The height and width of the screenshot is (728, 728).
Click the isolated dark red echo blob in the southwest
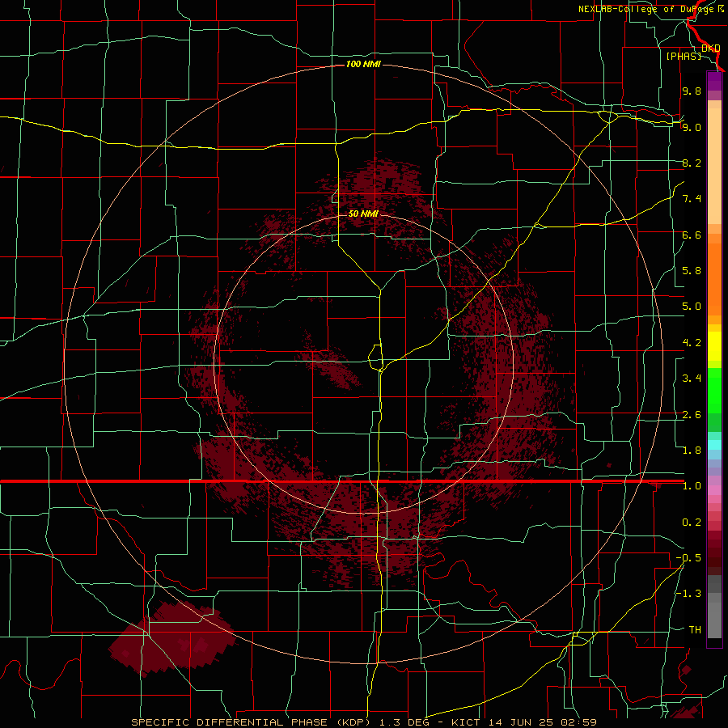pos(173,638)
